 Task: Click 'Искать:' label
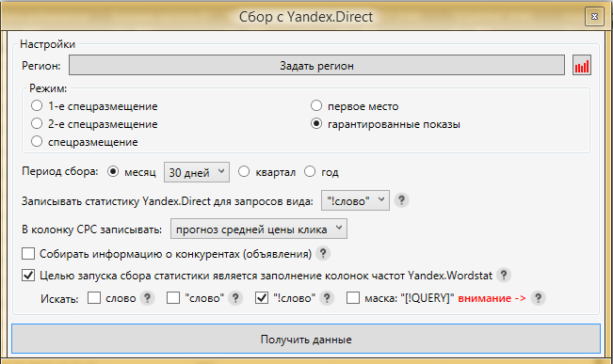click(59, 299)
